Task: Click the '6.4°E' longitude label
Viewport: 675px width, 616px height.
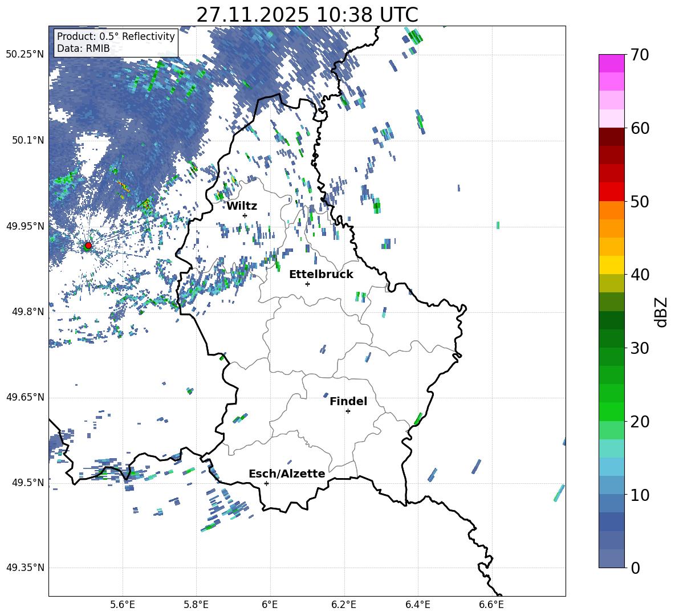Action: tap(417, 605)
